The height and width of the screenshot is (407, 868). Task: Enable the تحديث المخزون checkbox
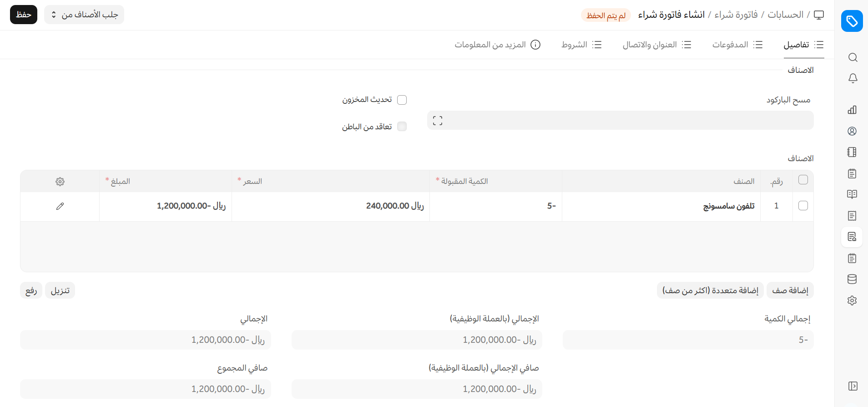pos(402,100)
